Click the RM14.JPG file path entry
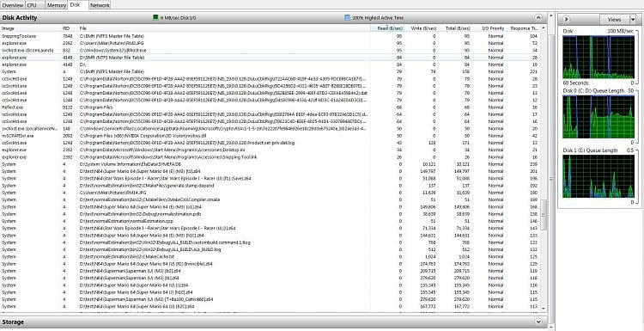 (x=113, y=193)
